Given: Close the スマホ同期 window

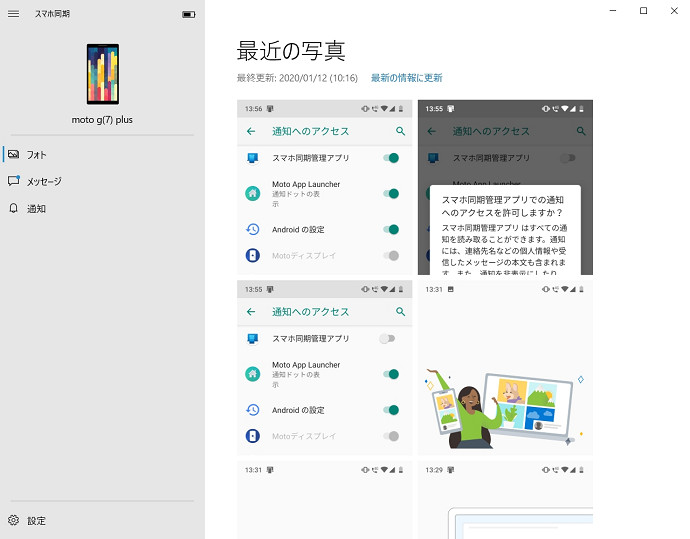Looking at the screenshot, I should coord(674,11).
